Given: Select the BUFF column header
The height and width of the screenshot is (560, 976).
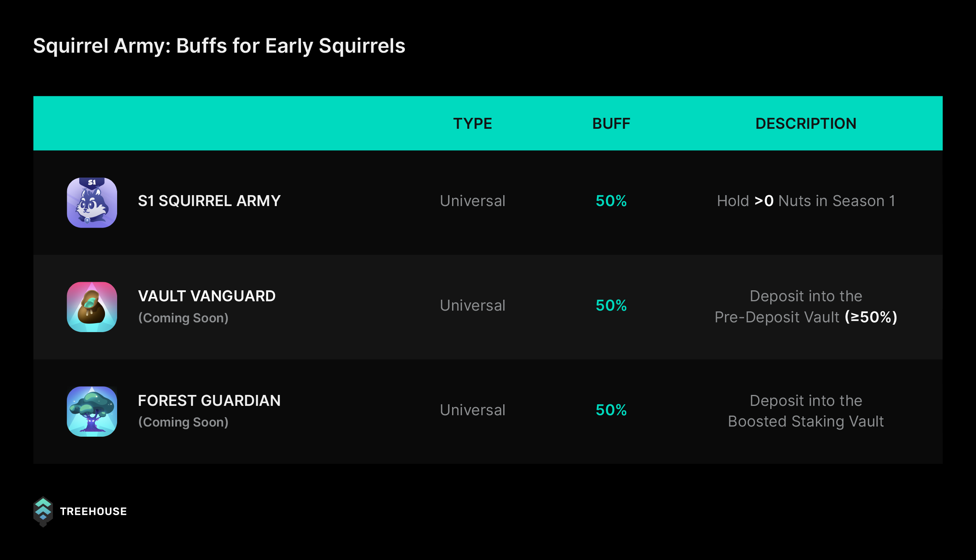Looking at the screenshot, I should click(x=611, y=123).
